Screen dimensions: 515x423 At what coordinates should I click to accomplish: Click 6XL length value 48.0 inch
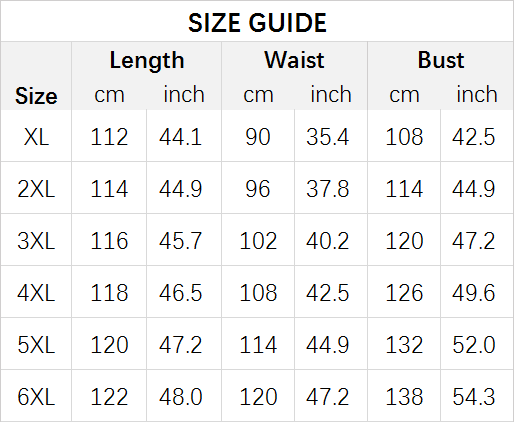click(180, 397)
